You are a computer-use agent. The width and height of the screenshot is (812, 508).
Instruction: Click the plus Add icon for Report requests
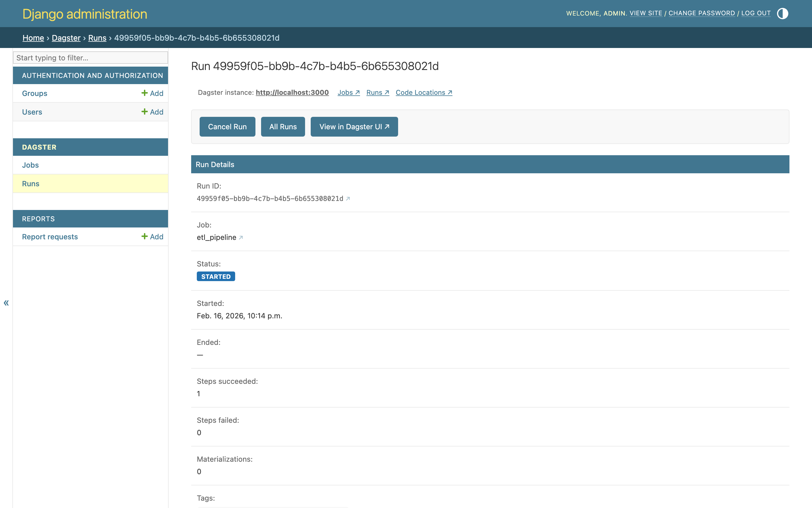point(152,237)
